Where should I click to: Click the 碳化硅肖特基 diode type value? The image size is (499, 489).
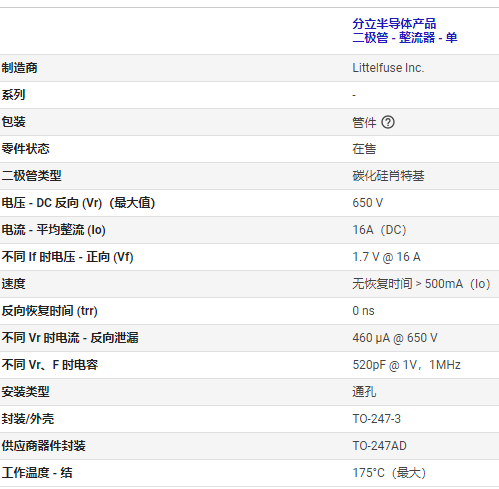tap(388, 176)
